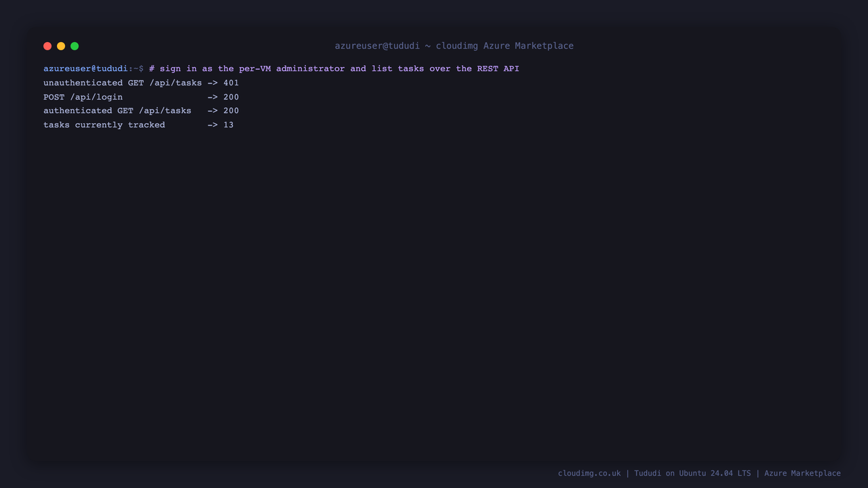The height and width of the screenshot is (488, 868).
Task: Click the 200 status after authenticated GET
Action: 231,110
